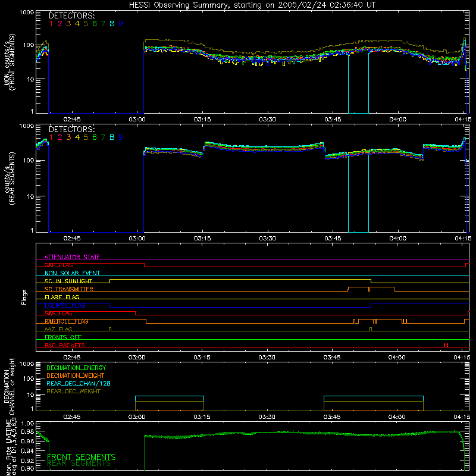Click detector 4 legend in front segments plot
Screen dimensions: 476x476
77,24
